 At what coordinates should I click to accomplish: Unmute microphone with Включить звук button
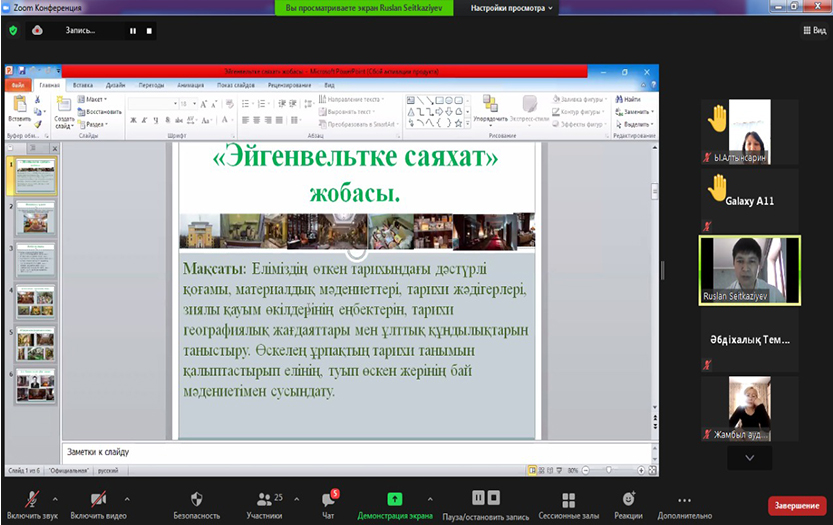[32, 499]
